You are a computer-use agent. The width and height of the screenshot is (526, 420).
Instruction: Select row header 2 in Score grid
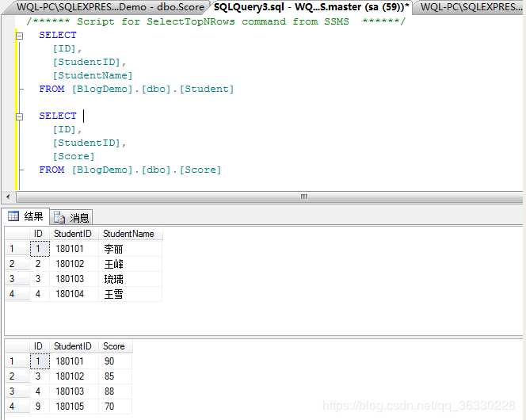tap(17, 376)
